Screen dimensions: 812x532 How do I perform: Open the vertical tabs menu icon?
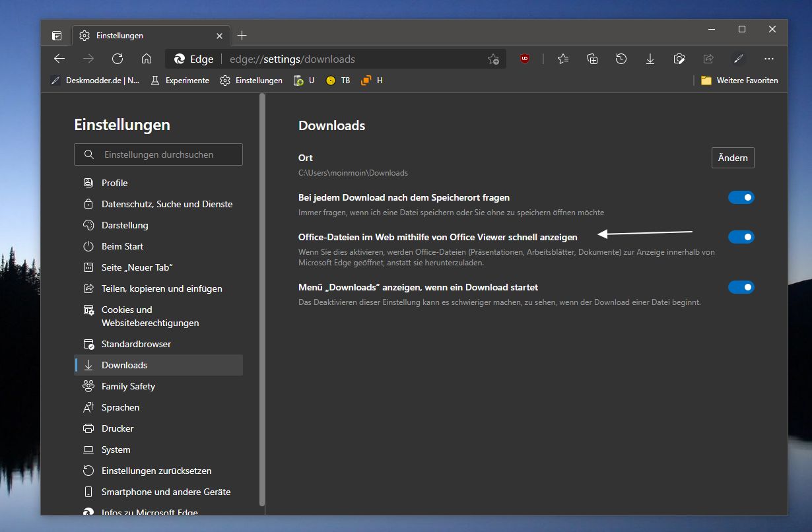tap(57, 36)
